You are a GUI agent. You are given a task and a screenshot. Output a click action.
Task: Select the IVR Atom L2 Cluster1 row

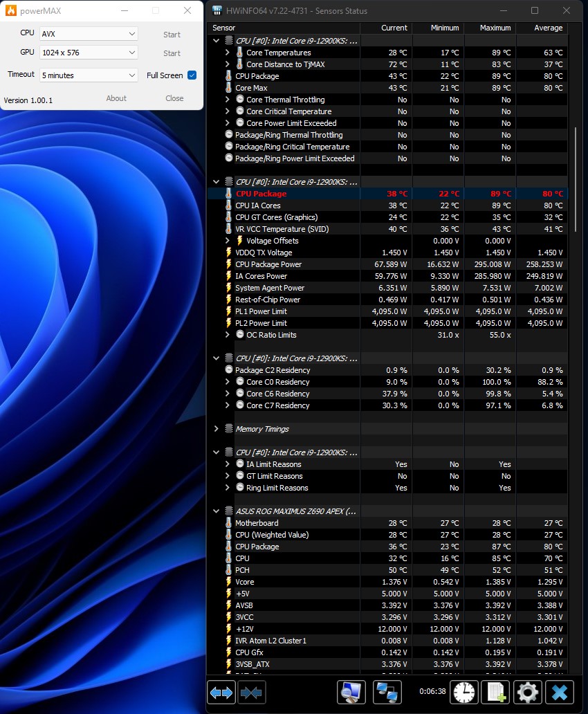pyautogui.click(x=387, y=641)
